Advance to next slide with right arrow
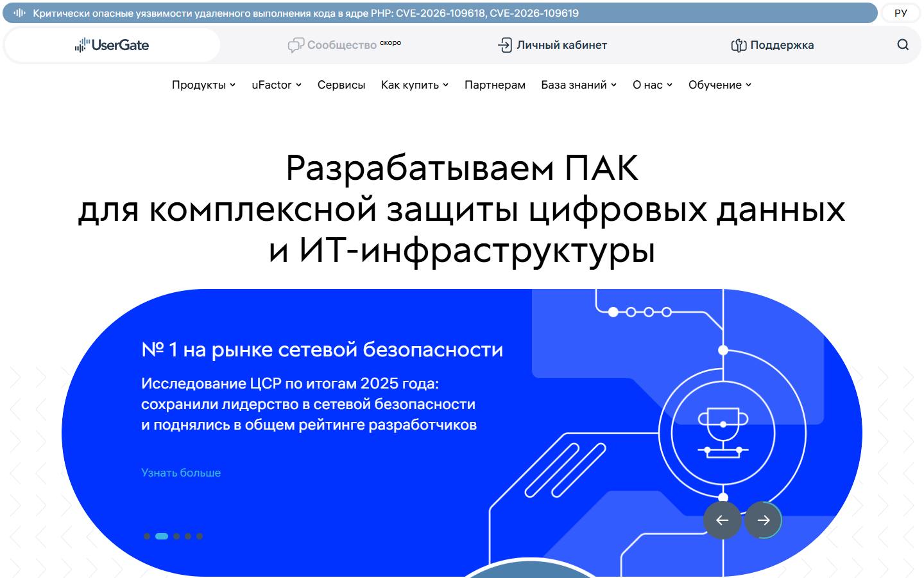This screenshot has height=578, width=924. [764, 520]
